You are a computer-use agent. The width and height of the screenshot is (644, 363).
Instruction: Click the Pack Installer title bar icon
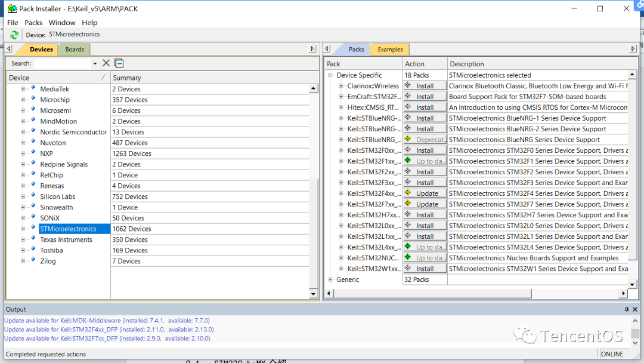point(12,8)
